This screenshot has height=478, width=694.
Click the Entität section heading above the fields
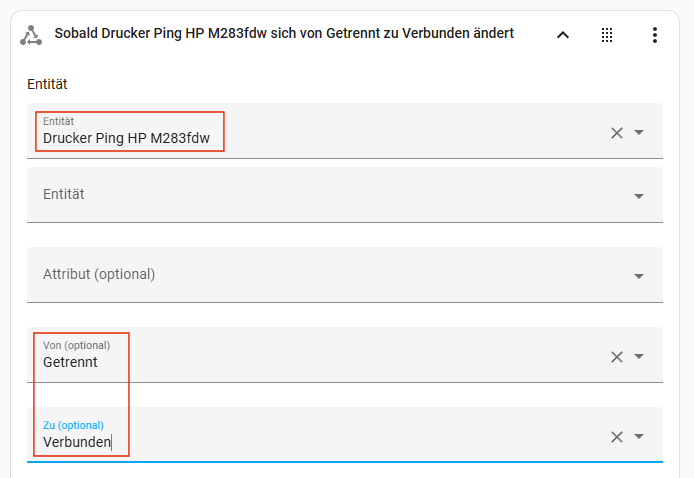tap(47, 85)
